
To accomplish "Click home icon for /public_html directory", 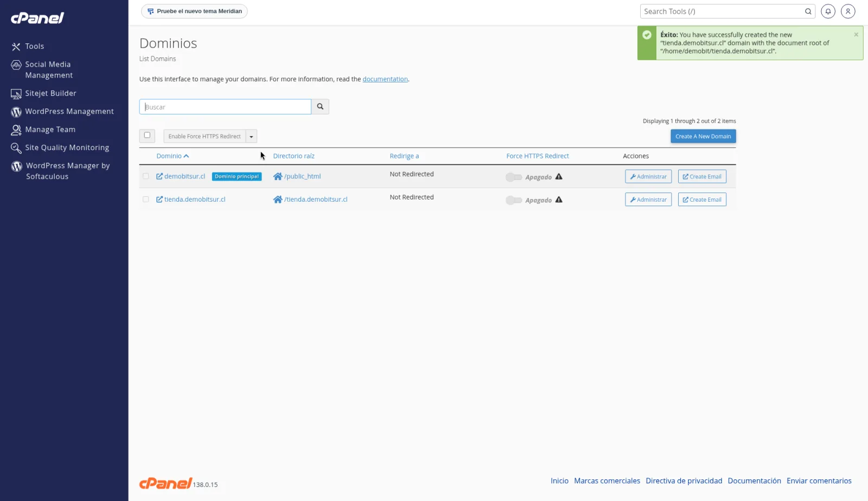I will click(278, 177).
